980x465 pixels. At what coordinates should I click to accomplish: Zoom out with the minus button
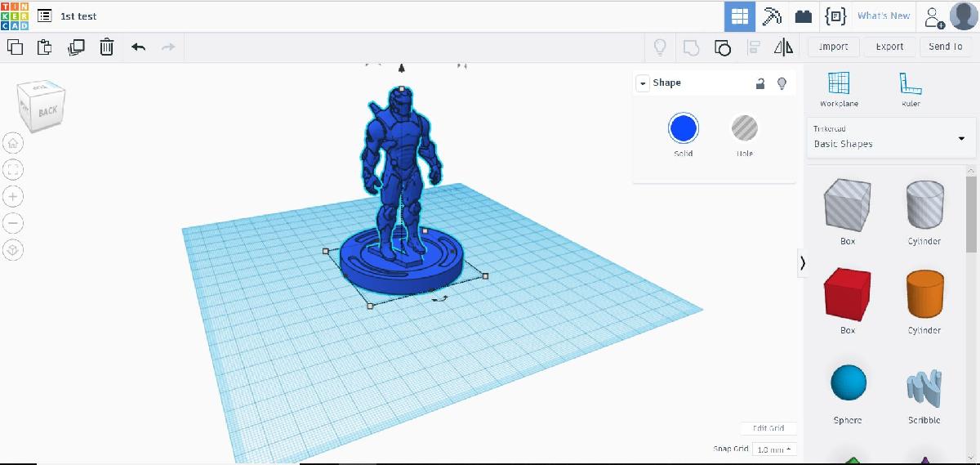pos(13,223)
